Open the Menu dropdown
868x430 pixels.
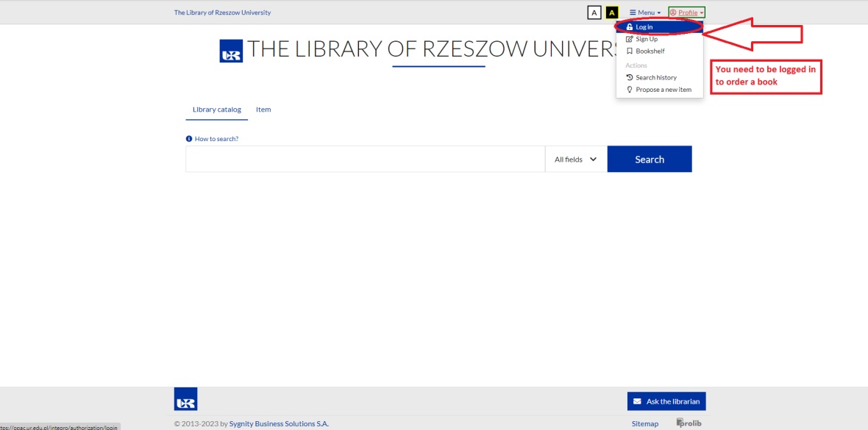(x=645, y=12)
